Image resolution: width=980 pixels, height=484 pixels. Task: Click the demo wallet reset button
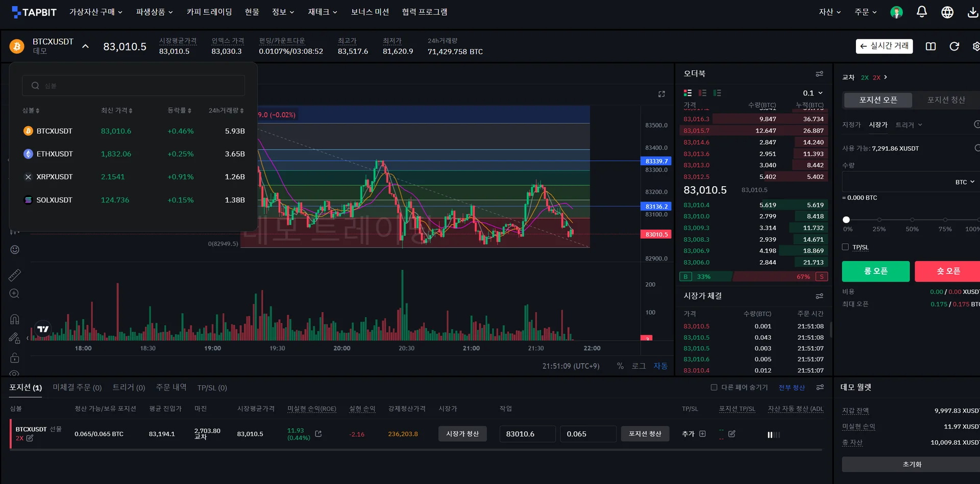click(x=912, y=464)
